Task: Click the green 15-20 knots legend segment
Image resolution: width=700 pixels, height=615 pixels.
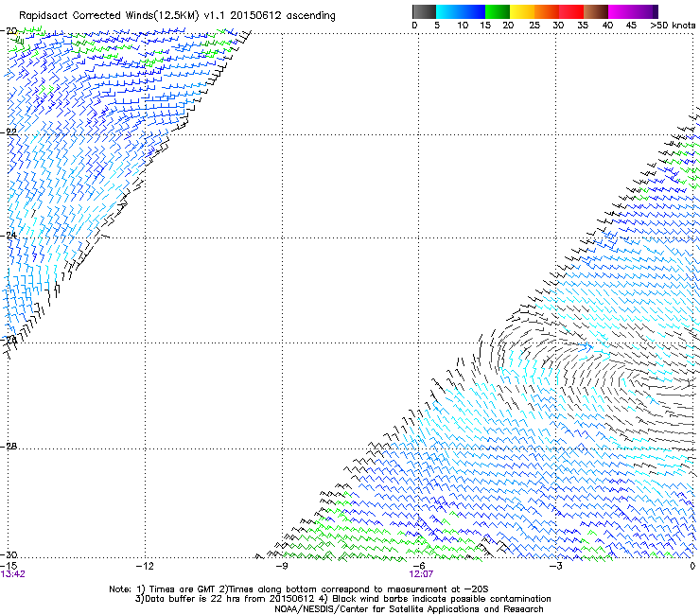Action: (498, 11)
